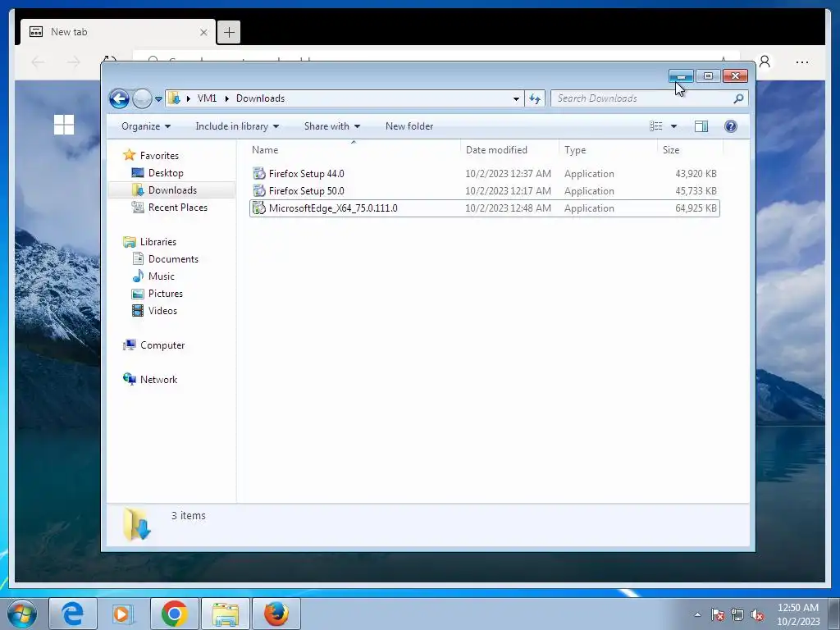This screenshot has height=630, width=840.
Task: Open Windows Explorer from the taskbar
Action: pos(226,614)
